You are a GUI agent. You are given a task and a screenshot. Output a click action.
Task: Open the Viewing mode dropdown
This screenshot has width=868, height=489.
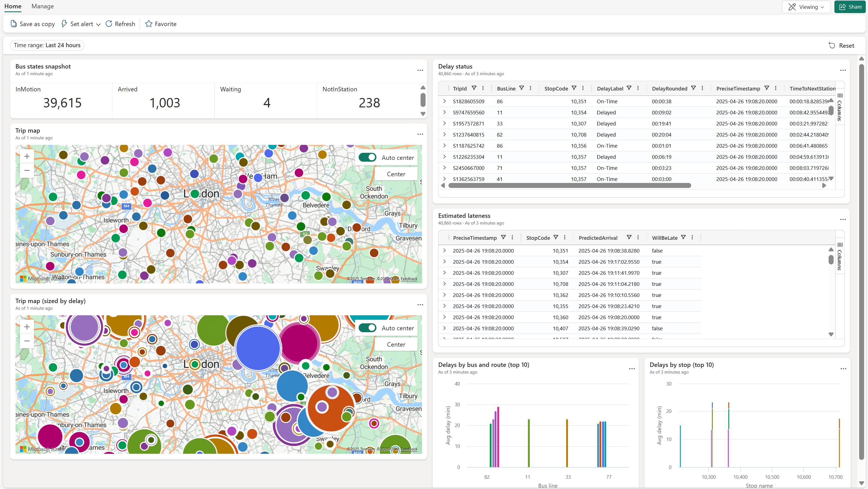click(806, 7)
